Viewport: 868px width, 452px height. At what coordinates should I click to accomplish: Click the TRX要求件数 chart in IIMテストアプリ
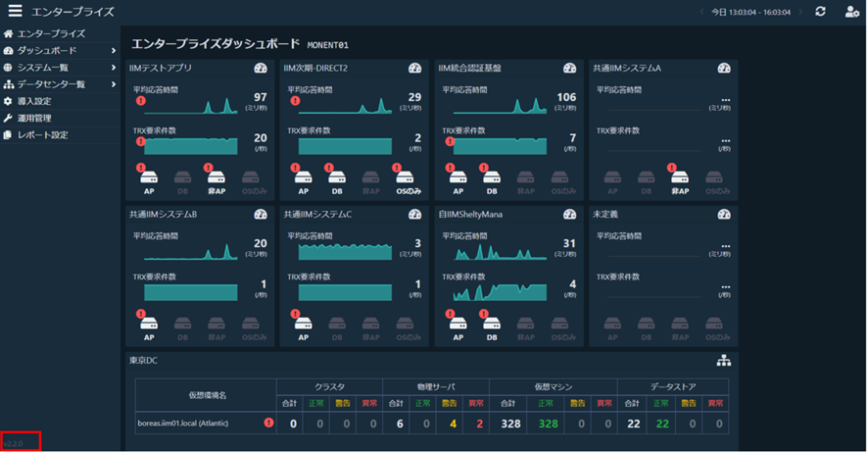[x=190, y=146]
